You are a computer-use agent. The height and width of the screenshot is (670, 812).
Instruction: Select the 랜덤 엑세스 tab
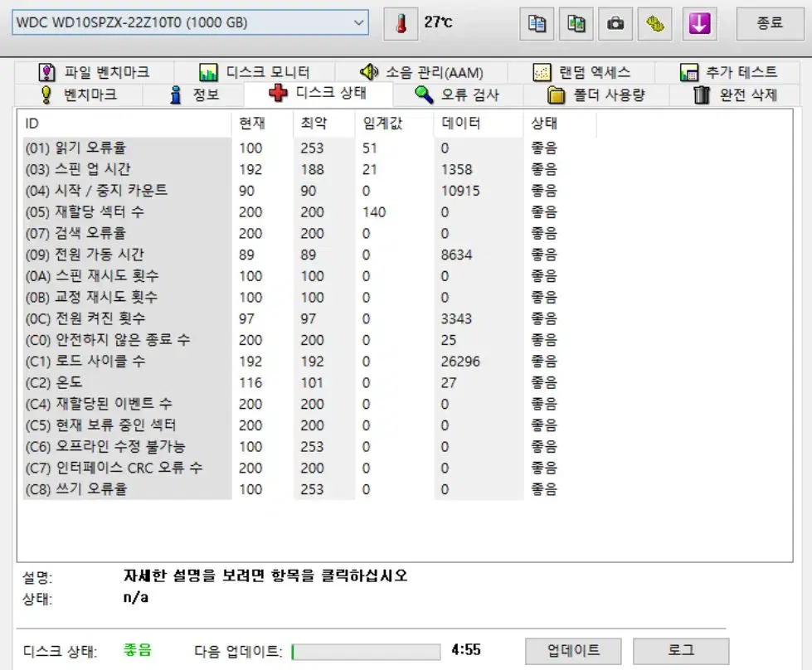tap(581, 71)
